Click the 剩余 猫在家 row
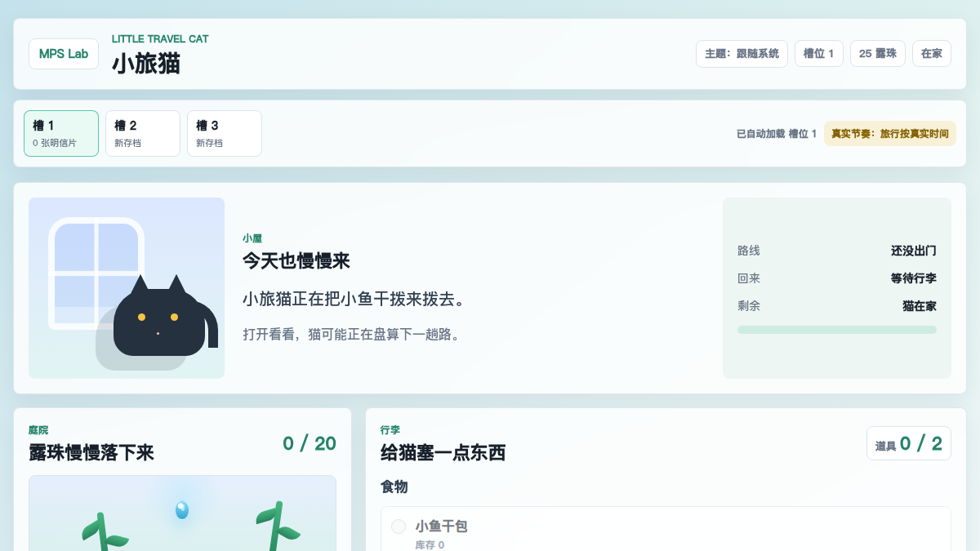 click(837, 306)
